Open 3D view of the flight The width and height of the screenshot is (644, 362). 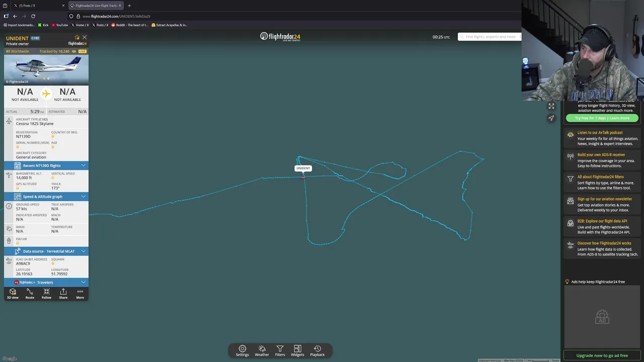(13, 294)
